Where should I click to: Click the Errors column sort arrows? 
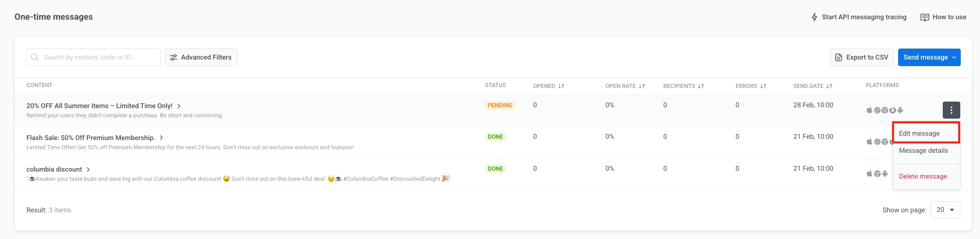[x=763, y=86]
